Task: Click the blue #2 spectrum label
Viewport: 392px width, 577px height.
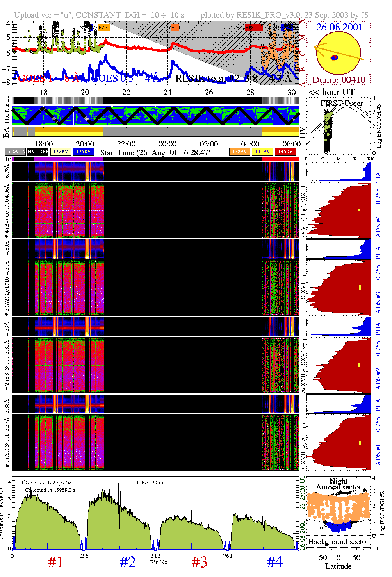Action: 128,562
